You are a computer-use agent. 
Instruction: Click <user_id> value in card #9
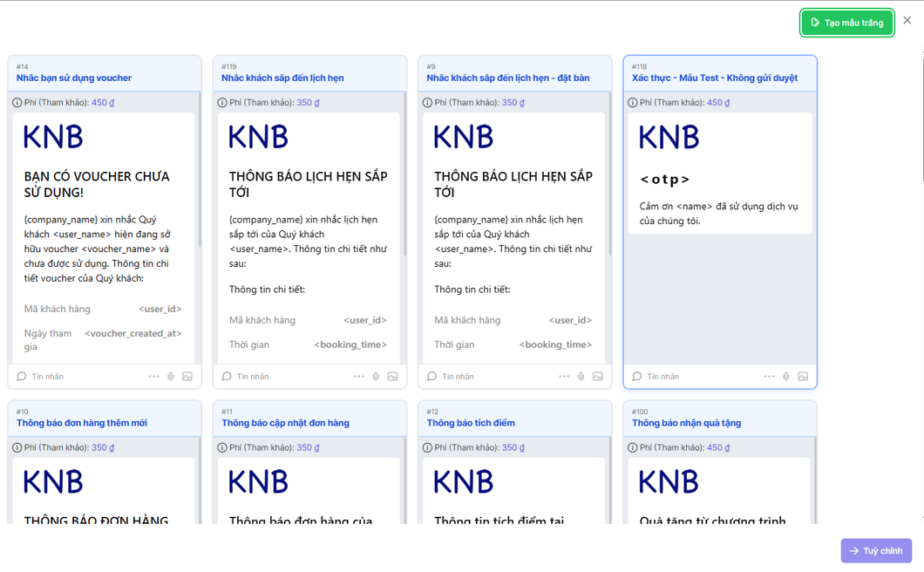[x=570, y=320]
